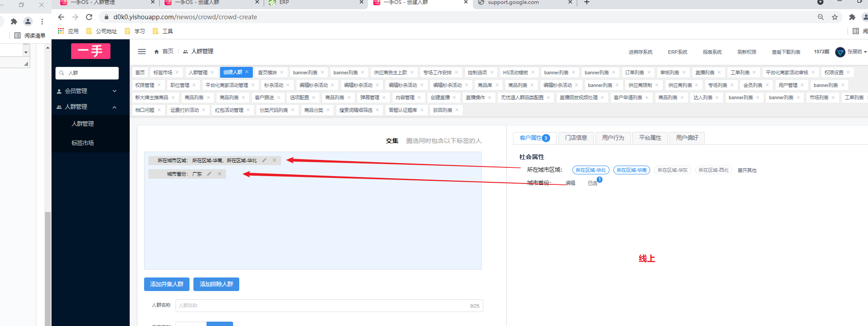Image resolution: width=868 pixels, height=326 pixels.
Task: Open the 学习 bookmark folder
Action: (135, 31)
